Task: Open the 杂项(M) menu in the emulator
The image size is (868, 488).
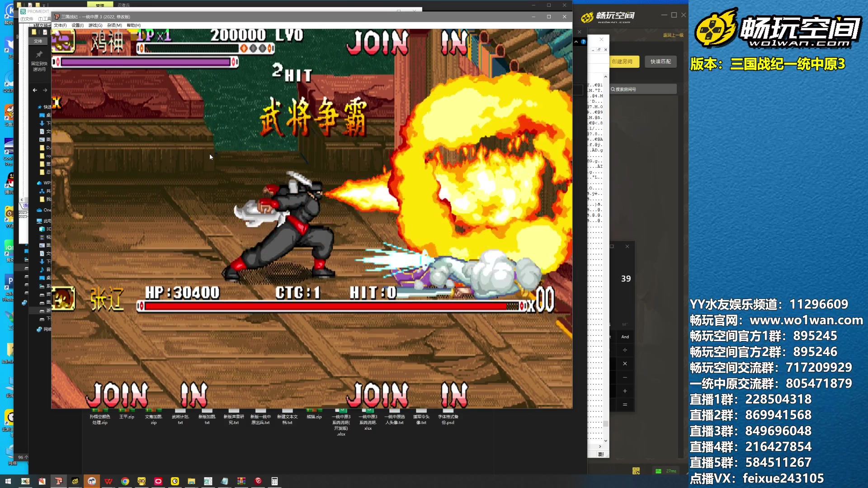Action: [x=114, y=25]
